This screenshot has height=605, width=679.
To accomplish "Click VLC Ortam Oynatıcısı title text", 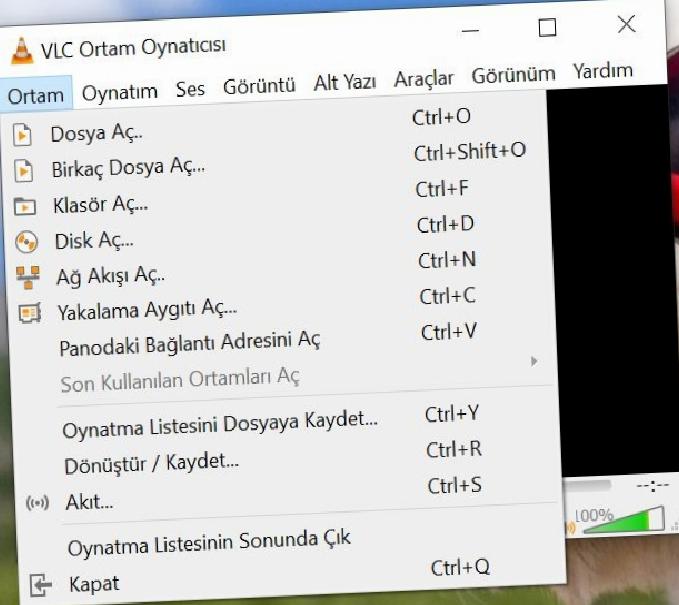I will [133, 48].
